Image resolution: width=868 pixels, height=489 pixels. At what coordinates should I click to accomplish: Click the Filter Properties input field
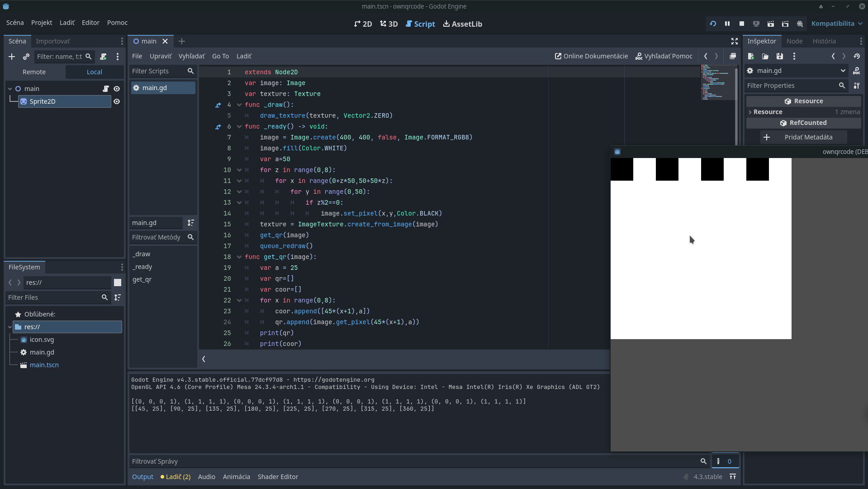pos(791,86)
